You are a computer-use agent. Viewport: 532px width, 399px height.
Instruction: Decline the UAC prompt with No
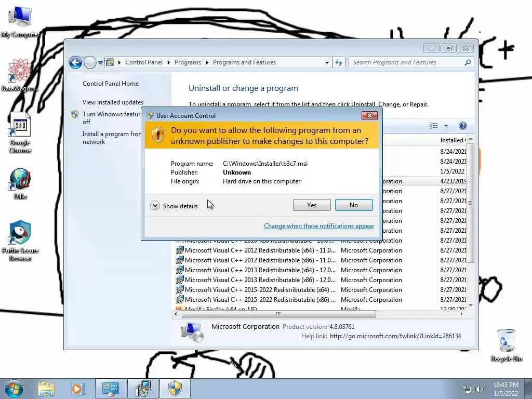pyautogui.click(x=353, y=205)
